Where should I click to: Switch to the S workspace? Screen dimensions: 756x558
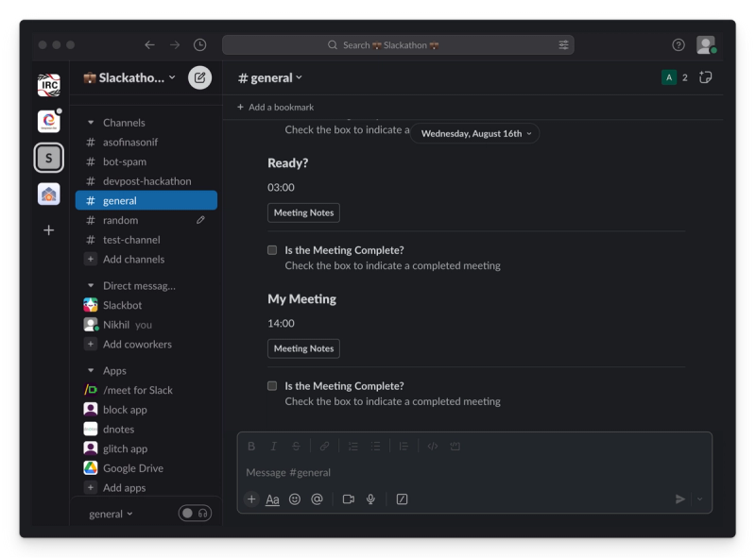click(x=49, y=158)
